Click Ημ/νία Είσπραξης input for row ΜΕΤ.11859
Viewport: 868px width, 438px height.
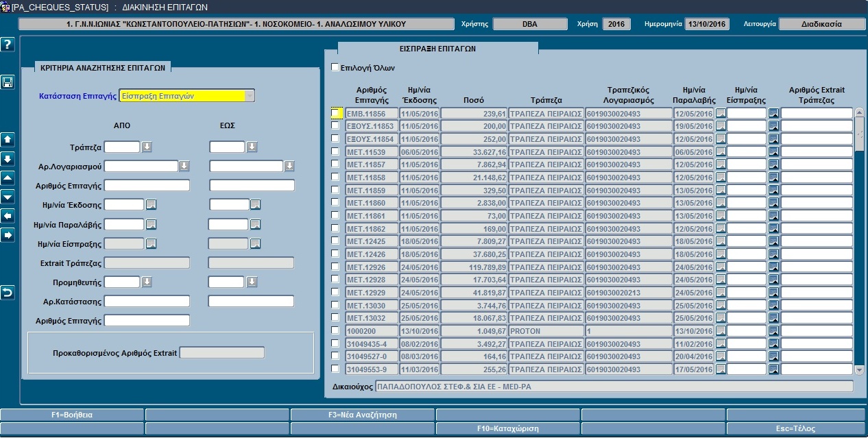(x=747, y=190)
